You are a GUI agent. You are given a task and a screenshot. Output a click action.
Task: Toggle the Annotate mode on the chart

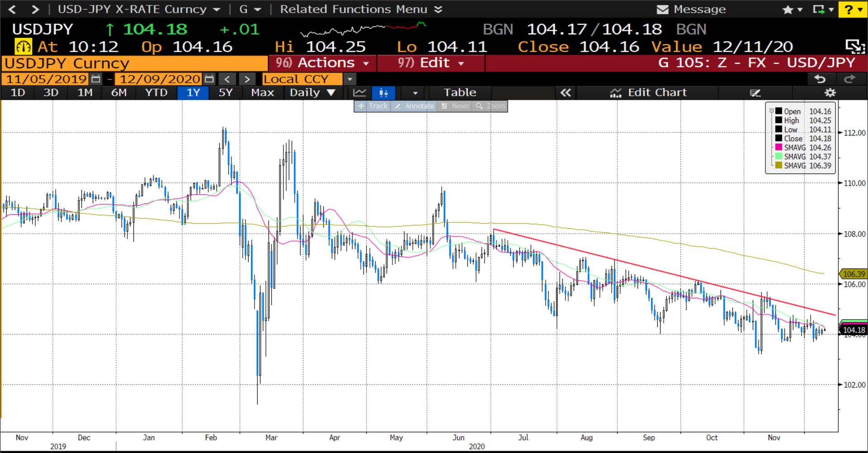click(x=414, y=106)
